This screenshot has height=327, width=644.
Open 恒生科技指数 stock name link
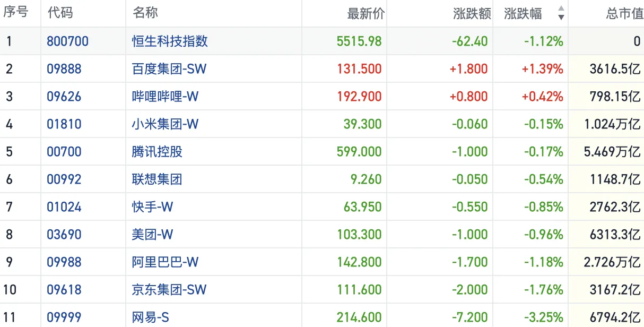click(170, 41)
